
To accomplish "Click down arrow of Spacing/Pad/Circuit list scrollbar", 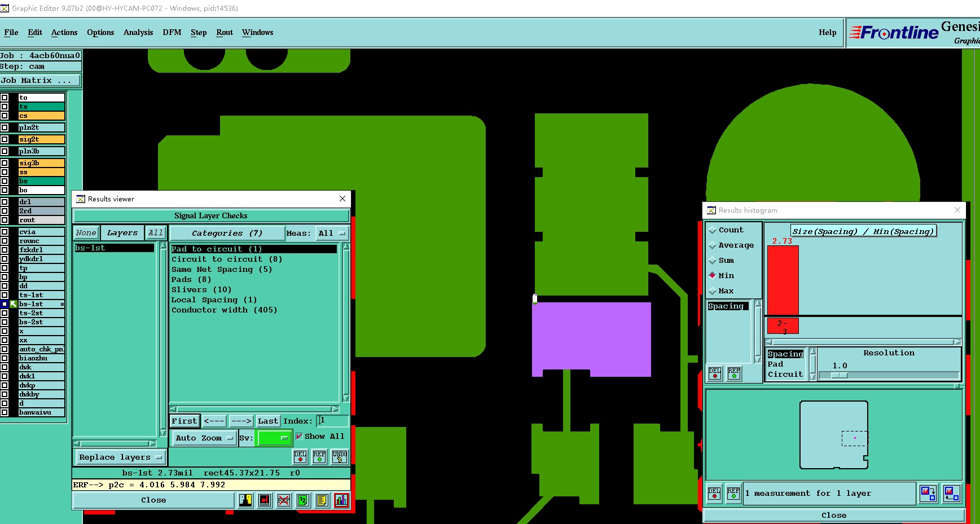I will 813,377.
